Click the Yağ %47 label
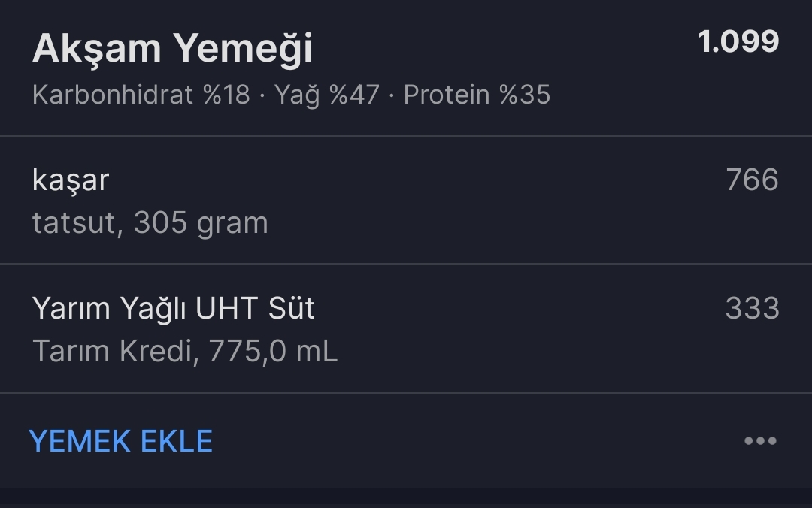 [326, 95]
